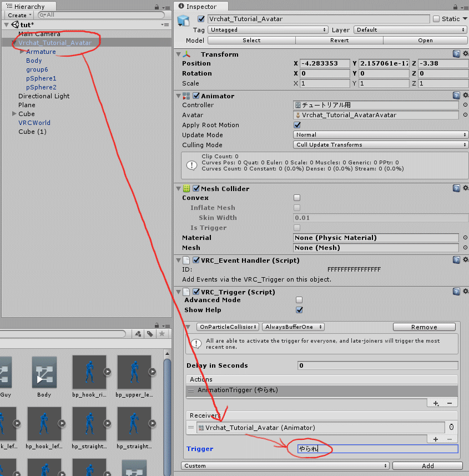
Task: Add a receiver with the plus icon
Action: [436, 439]
